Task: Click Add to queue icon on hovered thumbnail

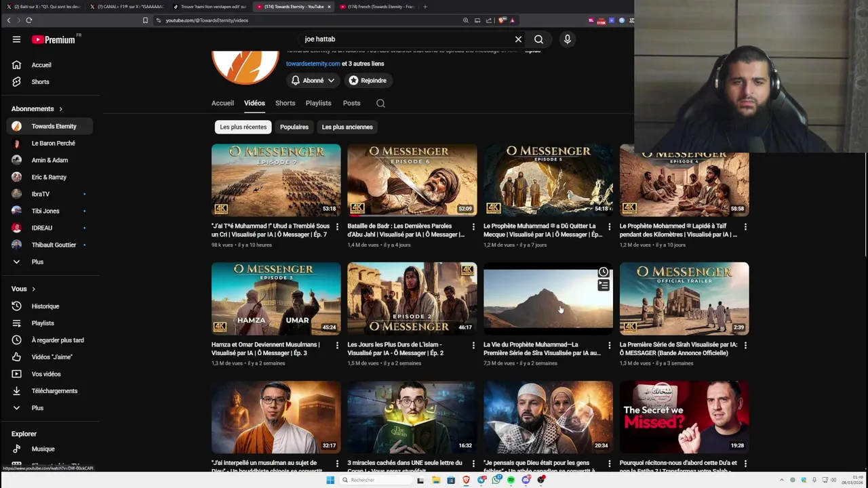Action: tap(604, 285)
